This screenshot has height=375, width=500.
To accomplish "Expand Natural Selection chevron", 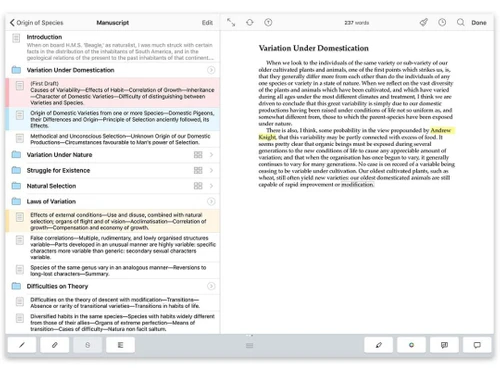I will coord(211,186).
